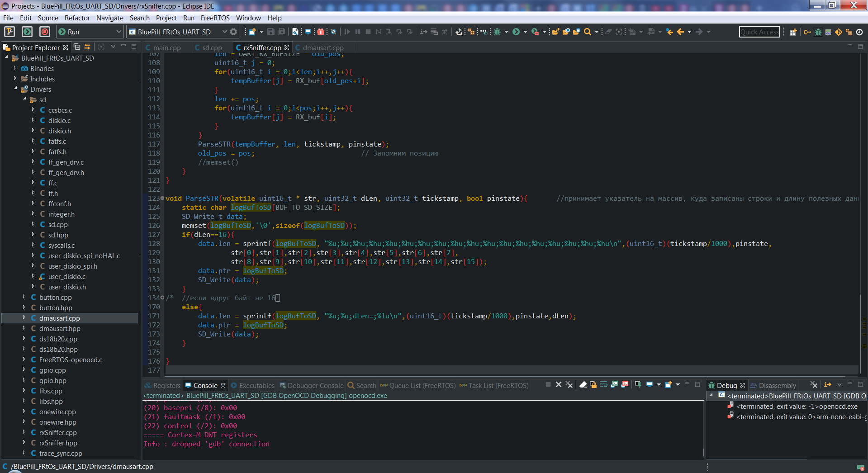
Task: Click the Search magnifier toolbar icon
Action: [x=587, y=32]
